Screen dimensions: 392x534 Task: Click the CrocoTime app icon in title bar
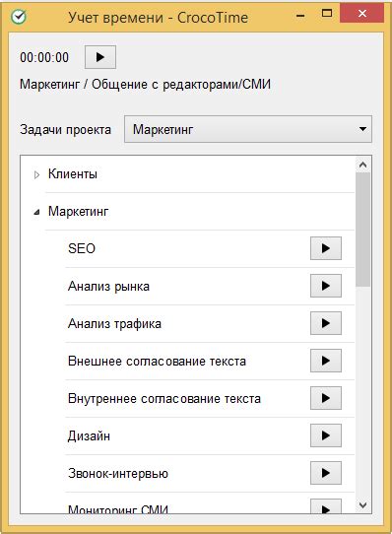pyautogui.click(x=19, y=17)
